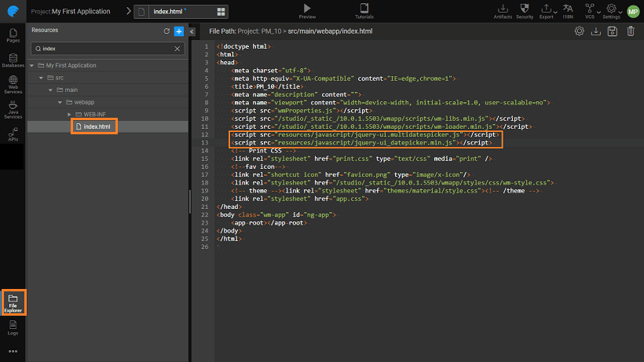
Task: Open Java Services in the sidebar
Action: [x=13, y=111]
